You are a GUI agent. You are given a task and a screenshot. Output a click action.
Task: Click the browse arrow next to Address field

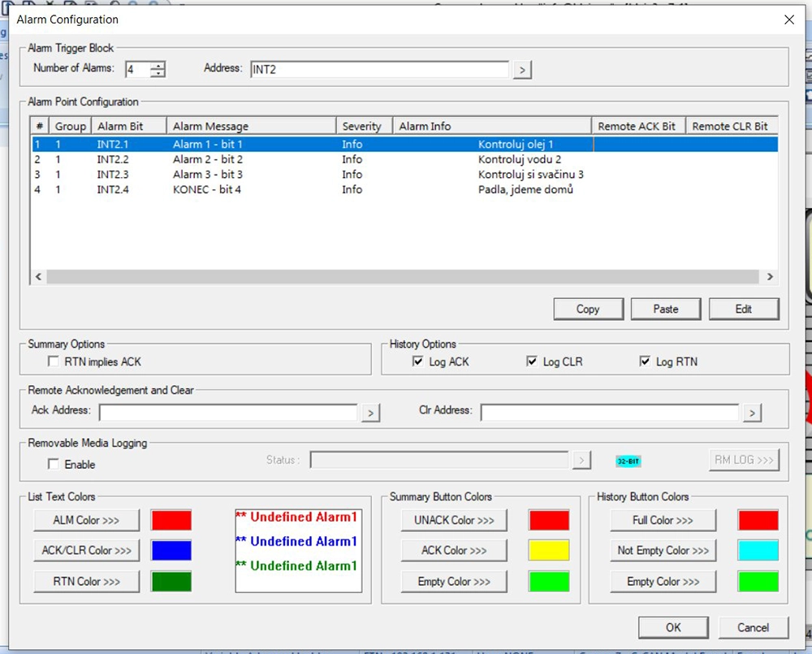[522, 70]
